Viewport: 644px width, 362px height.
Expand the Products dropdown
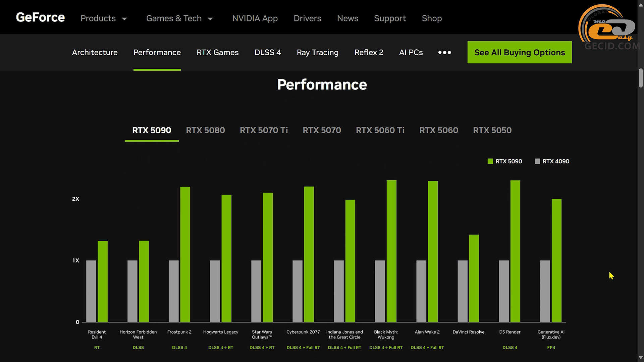coord(104,18)
